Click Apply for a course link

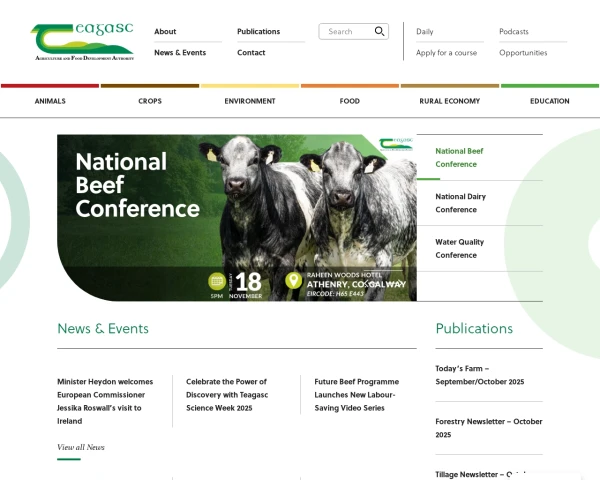[x=446, y=53]
